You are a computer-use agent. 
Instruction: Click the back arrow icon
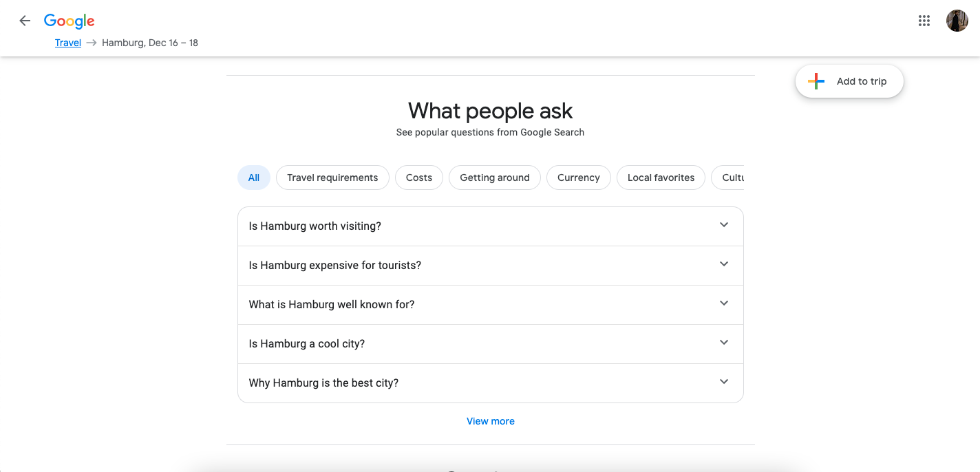click(25, 21)
